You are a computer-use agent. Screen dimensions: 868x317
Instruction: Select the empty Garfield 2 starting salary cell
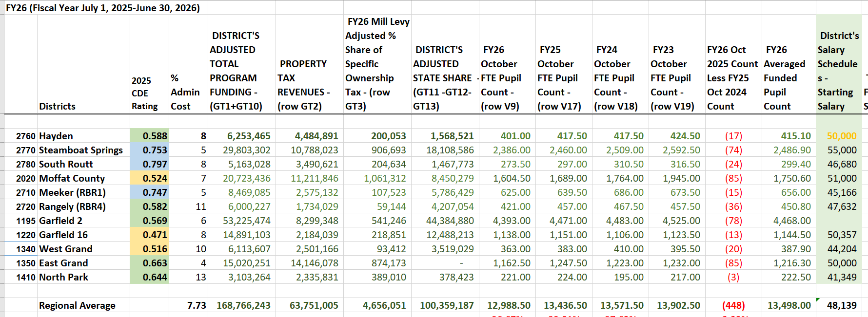coord(839,221)
